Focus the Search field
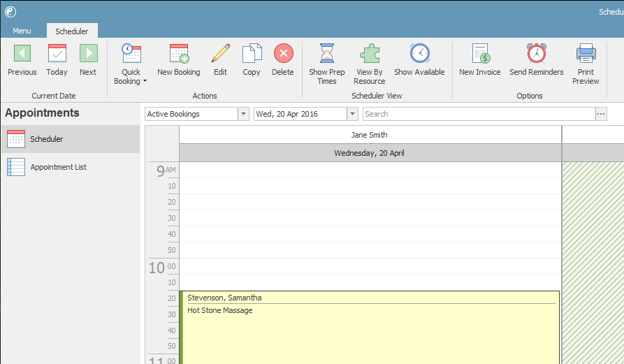624x364 pixels. coord(479,114)
